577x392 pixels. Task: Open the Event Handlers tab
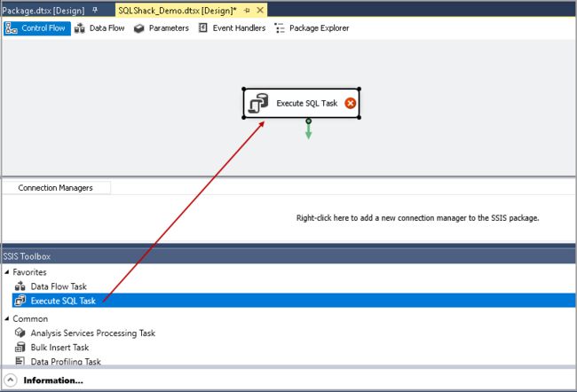pos(233,28)
